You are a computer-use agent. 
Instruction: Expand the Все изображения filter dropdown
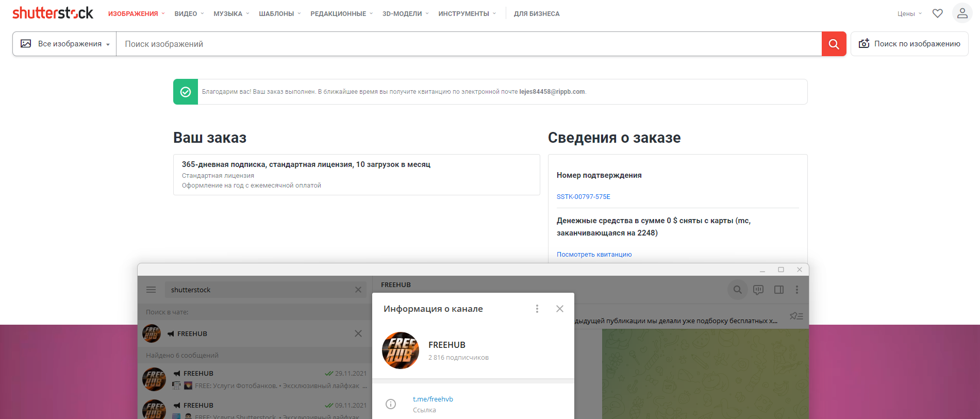(65, 44)
